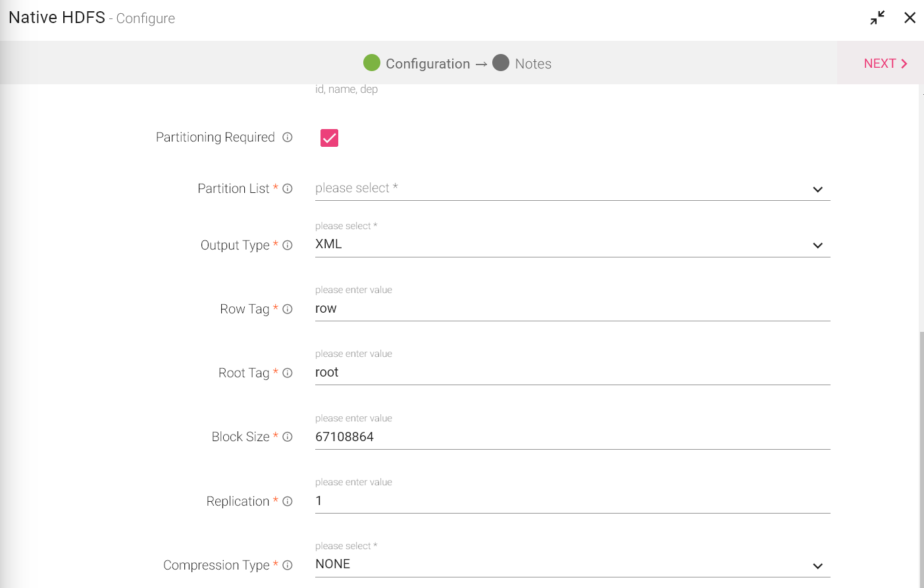
Task: Click the Root Tag info icon
Action: click(288, 373)
